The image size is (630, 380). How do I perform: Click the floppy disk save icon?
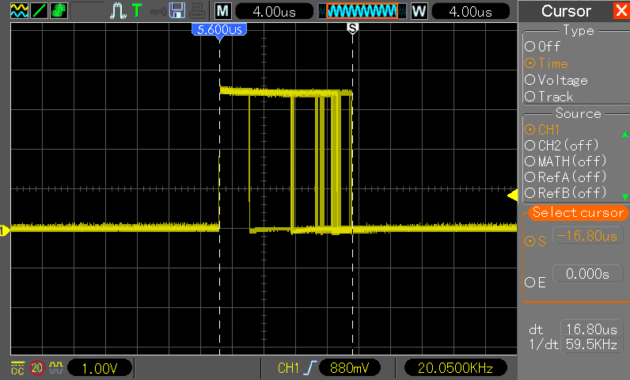click(177, 11)
